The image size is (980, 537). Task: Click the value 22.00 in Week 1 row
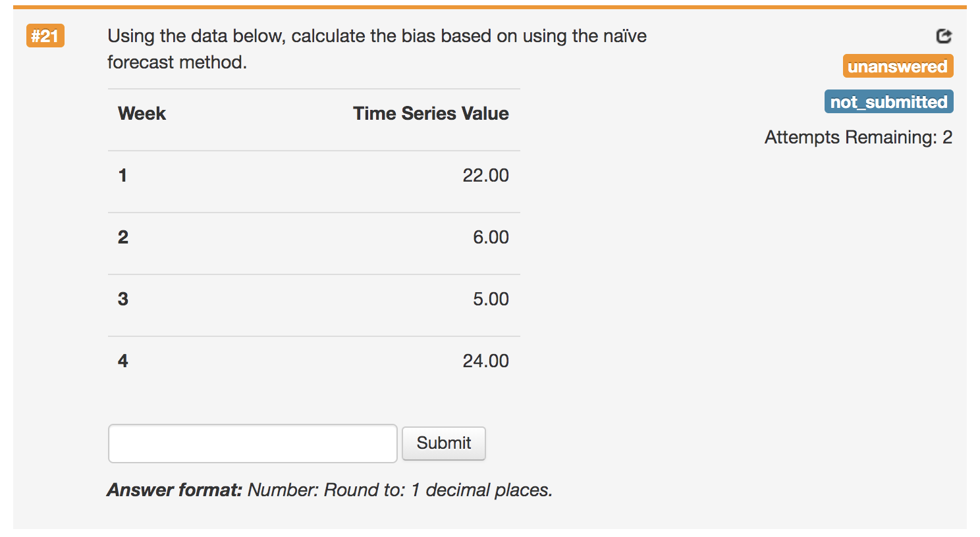point(485,175)
